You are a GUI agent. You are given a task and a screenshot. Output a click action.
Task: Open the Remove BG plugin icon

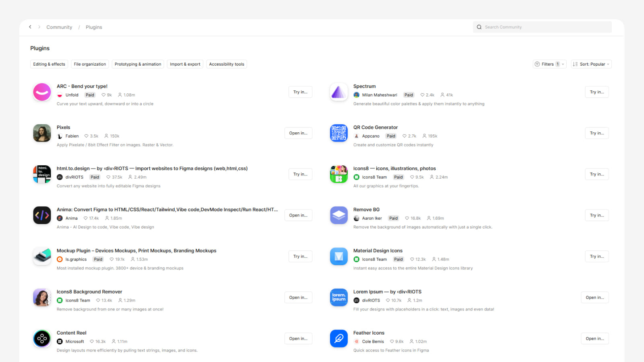click(339, 215)
